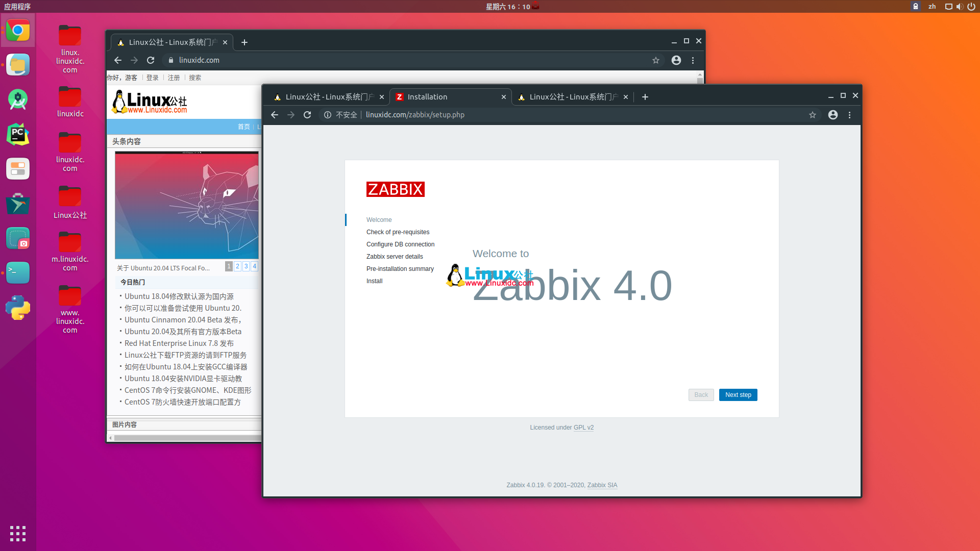Launch the Screenshot tool in the dock
Screen dimensions: 980x551
[x=18, y=238]
